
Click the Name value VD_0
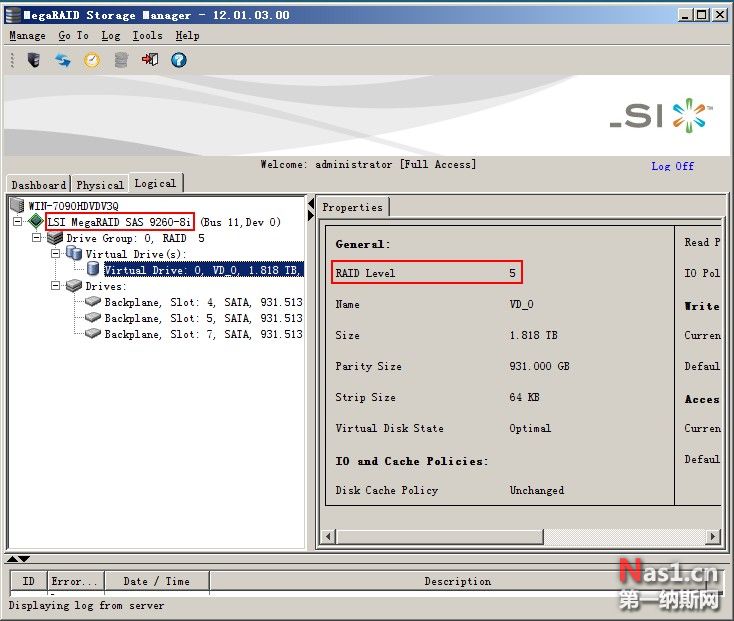pyautogui.click(x=521, y=304)
